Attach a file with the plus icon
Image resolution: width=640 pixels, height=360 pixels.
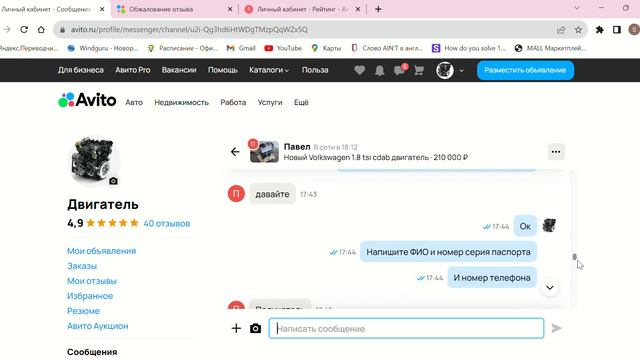pyautogui.click(x=236, y=328)
